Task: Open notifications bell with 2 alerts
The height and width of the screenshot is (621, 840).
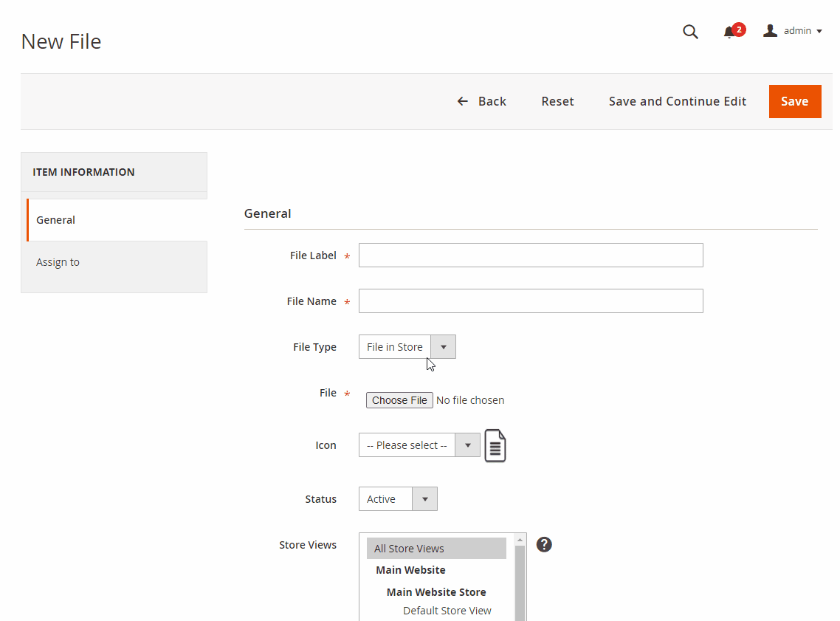Action: click(x=731, y=32)
